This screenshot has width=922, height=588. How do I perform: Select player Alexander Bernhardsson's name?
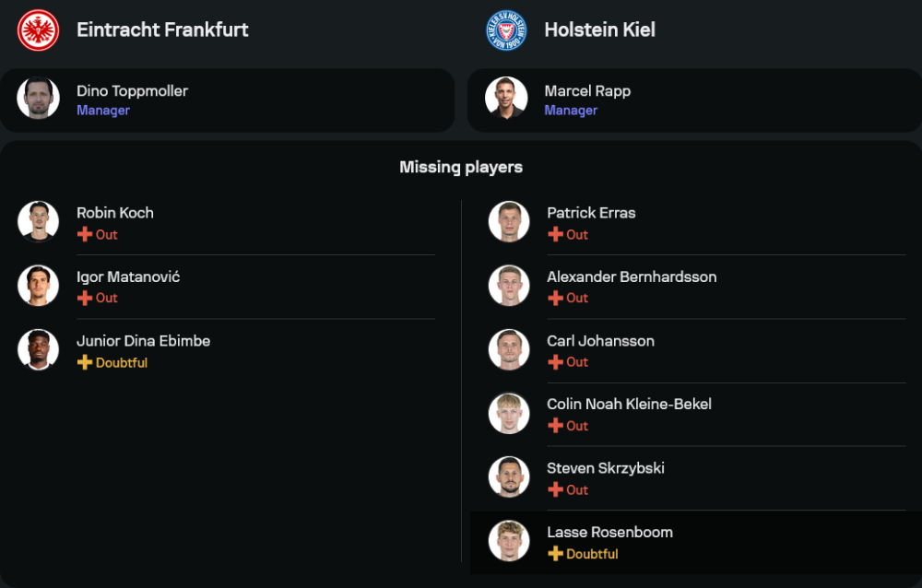pos(632,276)
